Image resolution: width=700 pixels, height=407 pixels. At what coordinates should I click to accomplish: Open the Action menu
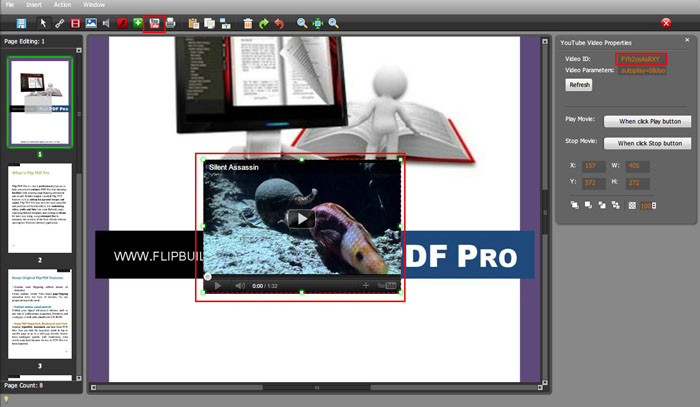[x=62, y=4]
